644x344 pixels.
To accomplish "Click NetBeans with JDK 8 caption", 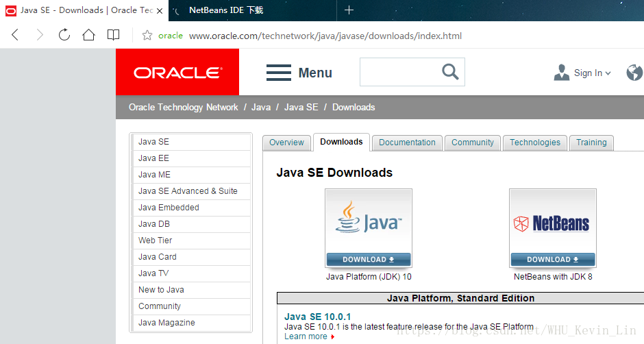I will 553,277.
